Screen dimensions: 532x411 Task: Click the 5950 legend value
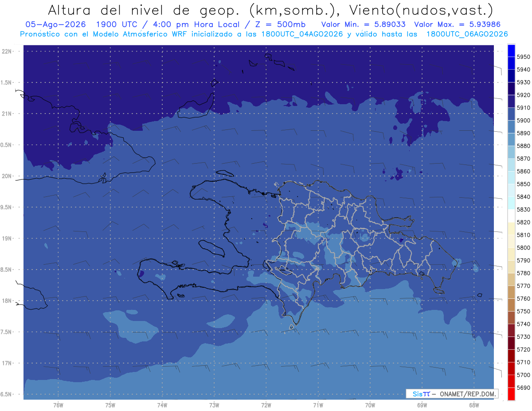[524, 57]
